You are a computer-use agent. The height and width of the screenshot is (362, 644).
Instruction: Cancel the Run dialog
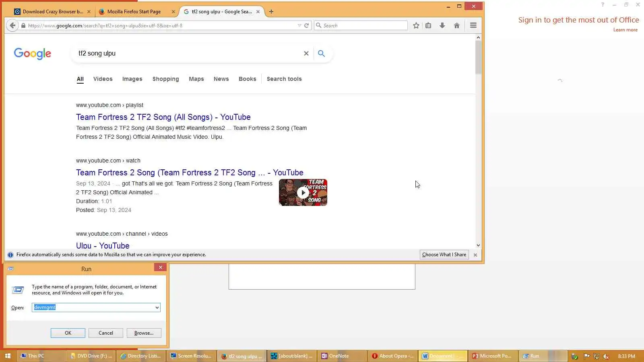[106, 333]
